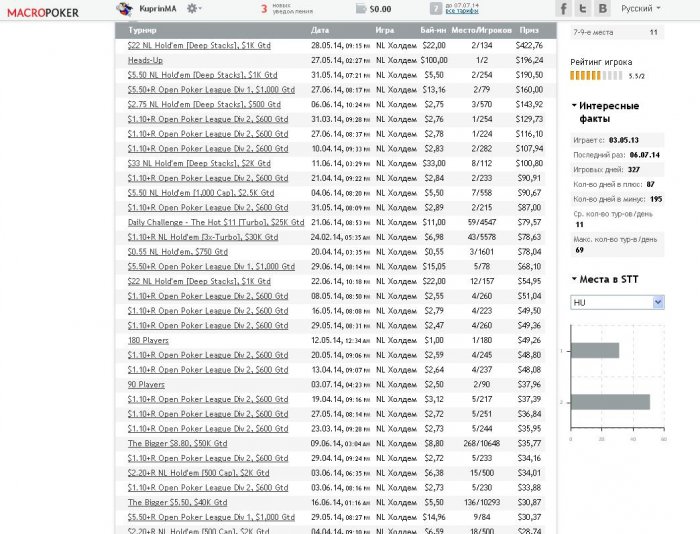Sort table by Бай-ин column

(433, 30)
